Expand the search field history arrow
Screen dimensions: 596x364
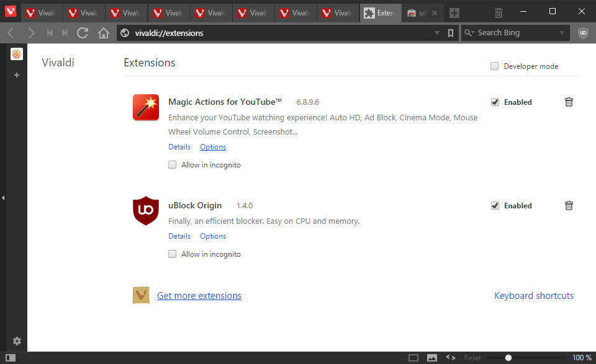tap(561, 33)
